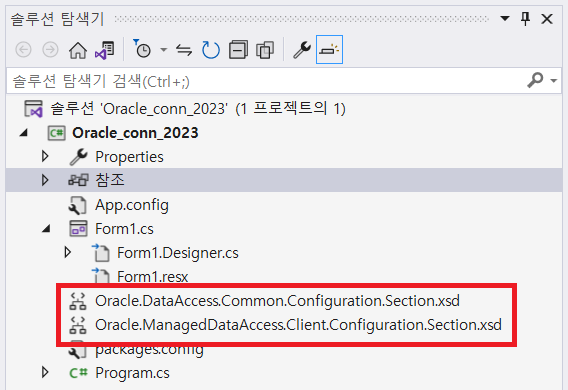Screen dimensions: 568x390
Task: Click the Back navigation arrow icon
Action: tap(24, 50)
